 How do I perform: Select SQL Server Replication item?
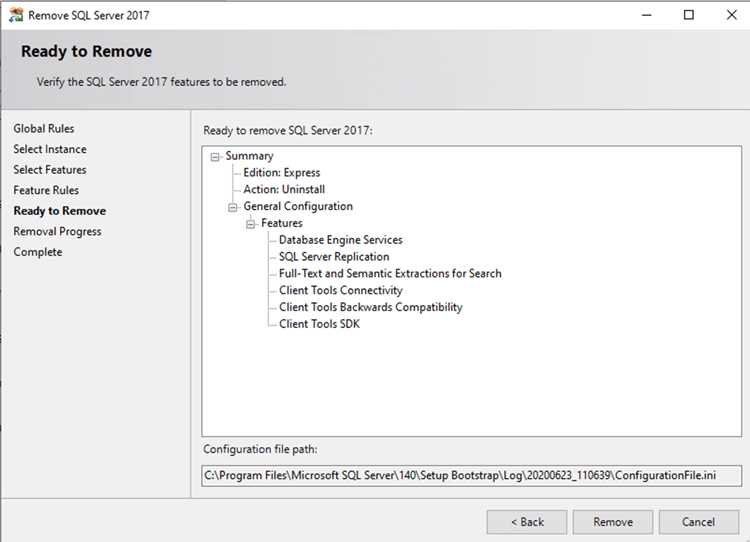(x=334, y=256)
